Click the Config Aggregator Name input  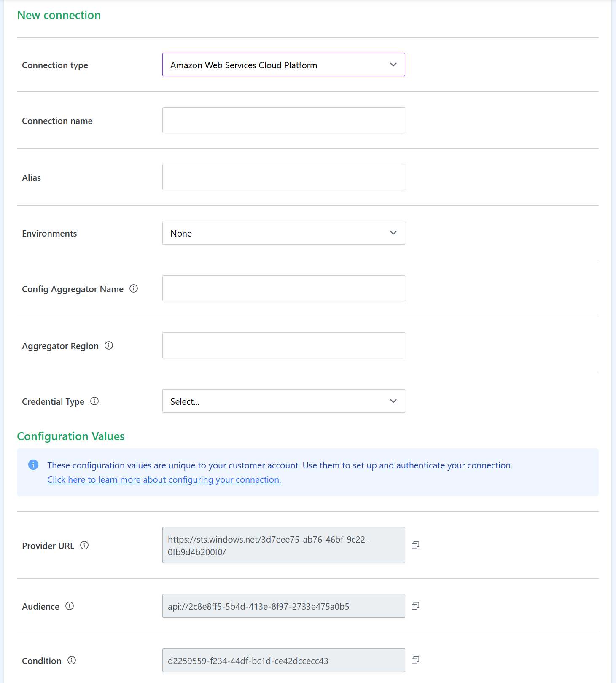coord(284,288)
